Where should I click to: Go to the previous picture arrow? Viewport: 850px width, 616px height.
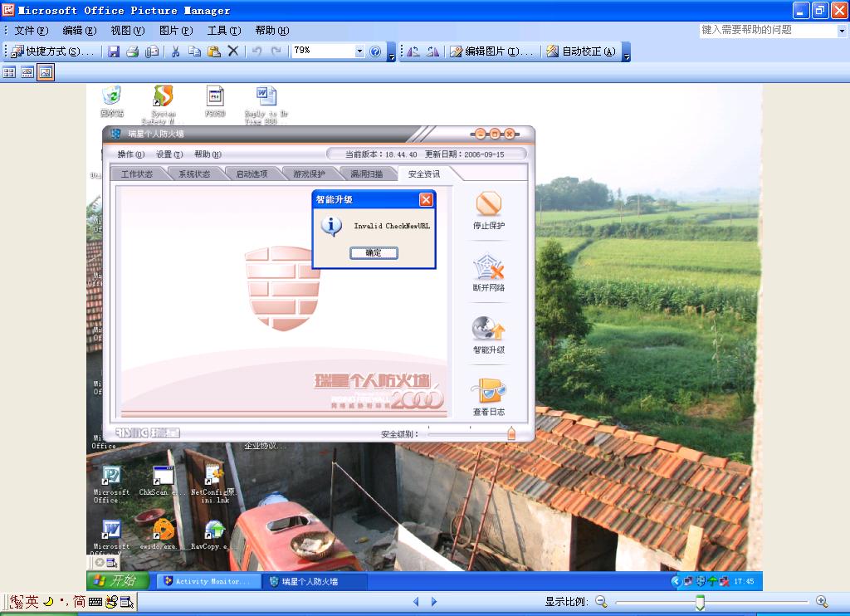pos(417,601)
